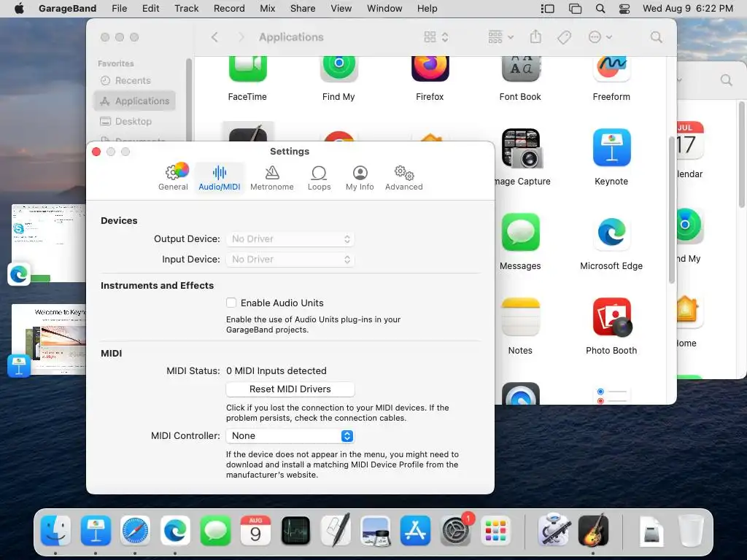Open the View menu
This screenshot has height=560, width=747.
click(x=341, y=9)
